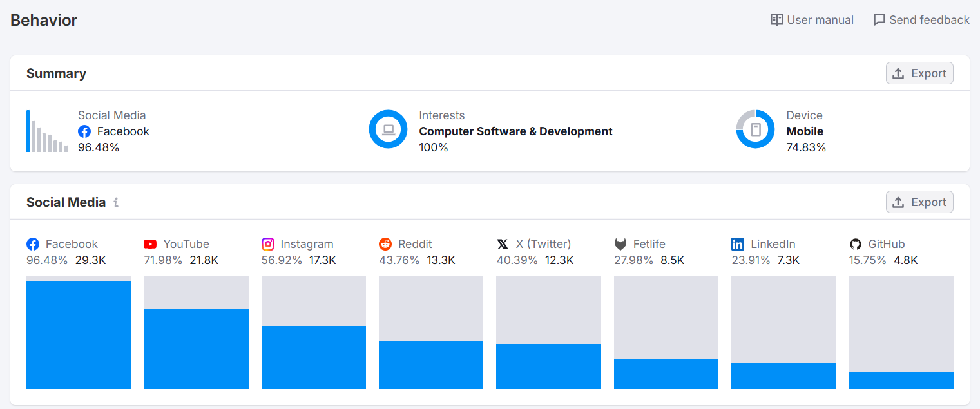The width and height of the screenshot is (980, 409).
Task: Click the Device mobile donut icon
Action: 755,129
